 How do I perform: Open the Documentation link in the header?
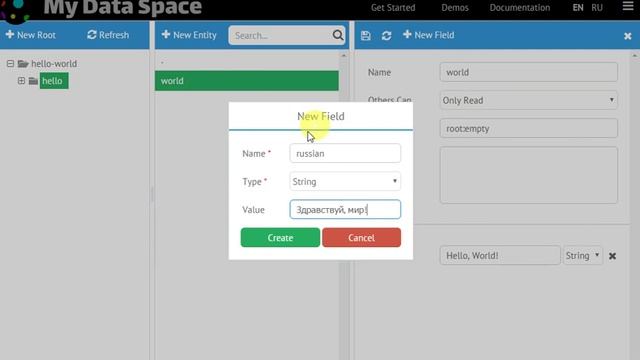click(520, 8)
